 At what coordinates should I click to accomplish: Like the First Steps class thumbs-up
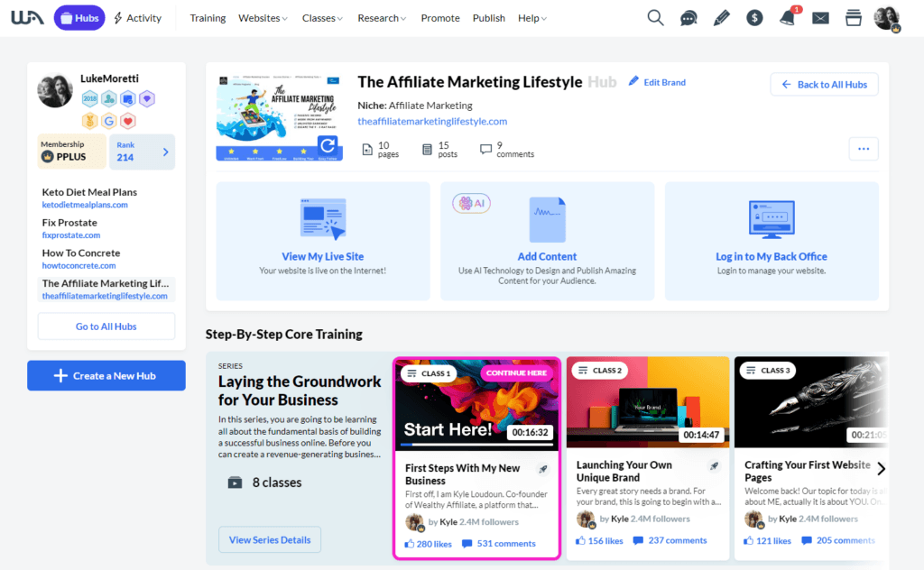point(410,544)
